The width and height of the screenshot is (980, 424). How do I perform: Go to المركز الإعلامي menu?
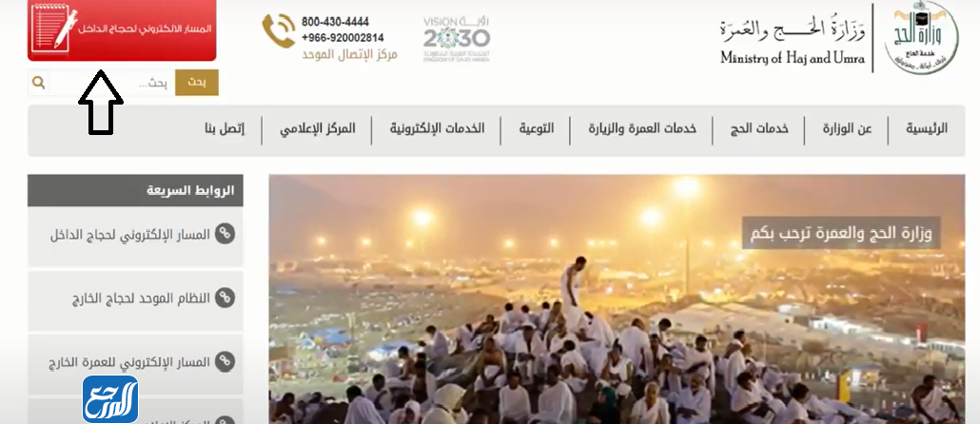[x=318, y=128]
